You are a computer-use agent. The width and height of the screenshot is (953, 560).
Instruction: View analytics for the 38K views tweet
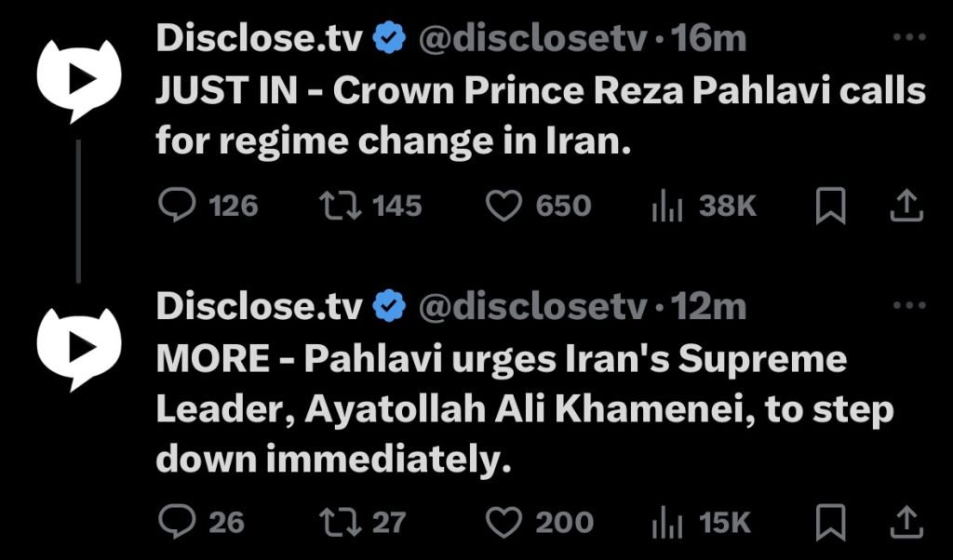coord(667,206)
